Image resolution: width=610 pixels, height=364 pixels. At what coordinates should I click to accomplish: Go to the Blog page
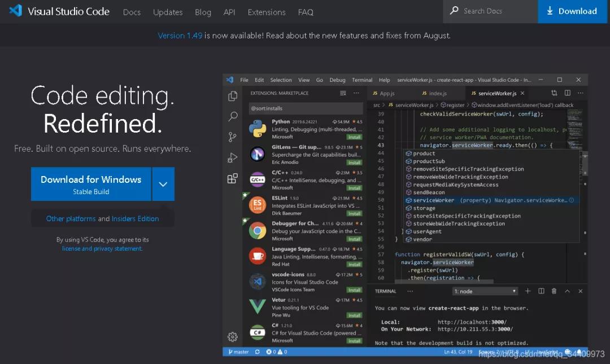[203, 12]
